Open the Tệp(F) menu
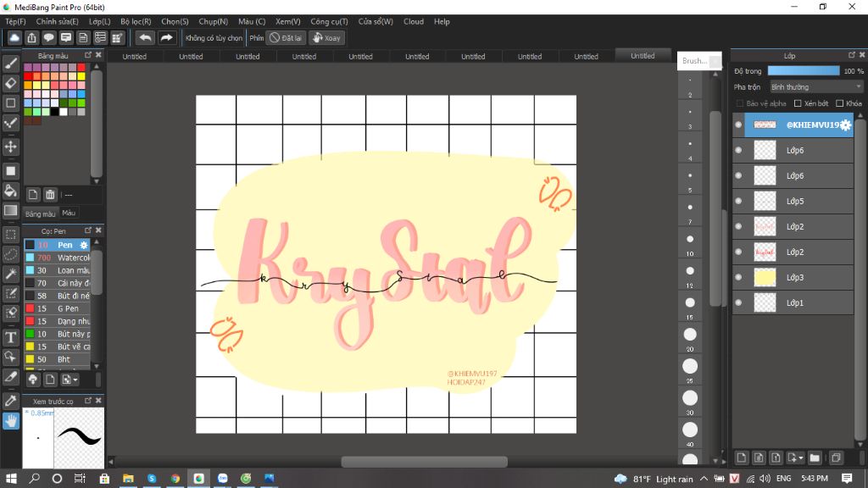 (x=15, y=21)
